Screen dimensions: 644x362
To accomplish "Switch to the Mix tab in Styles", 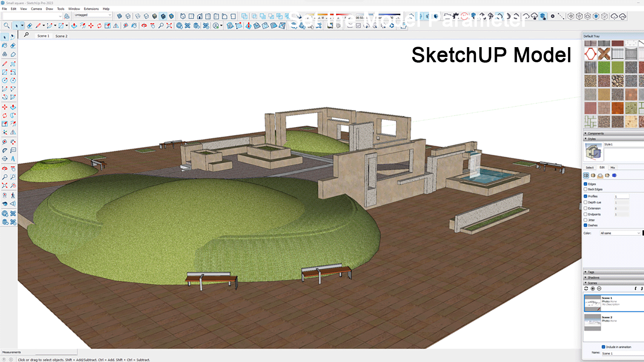I will click(613, 167).
